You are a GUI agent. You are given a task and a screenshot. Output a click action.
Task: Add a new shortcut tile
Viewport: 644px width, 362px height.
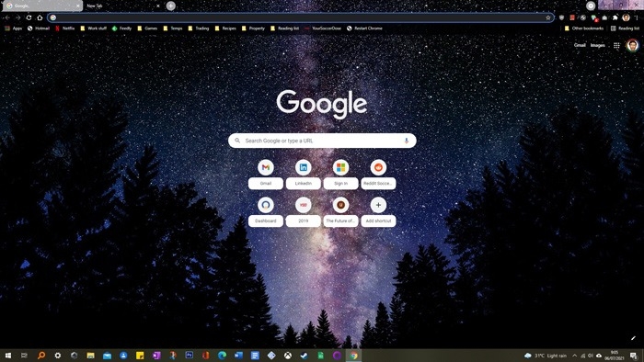coord(378,211)
